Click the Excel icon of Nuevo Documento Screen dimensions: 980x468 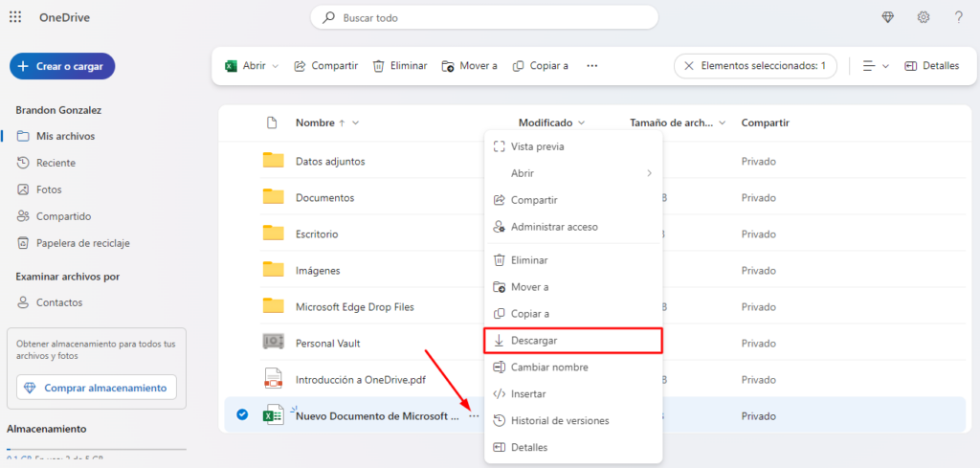pyautogui.click(x=273, y=415)
